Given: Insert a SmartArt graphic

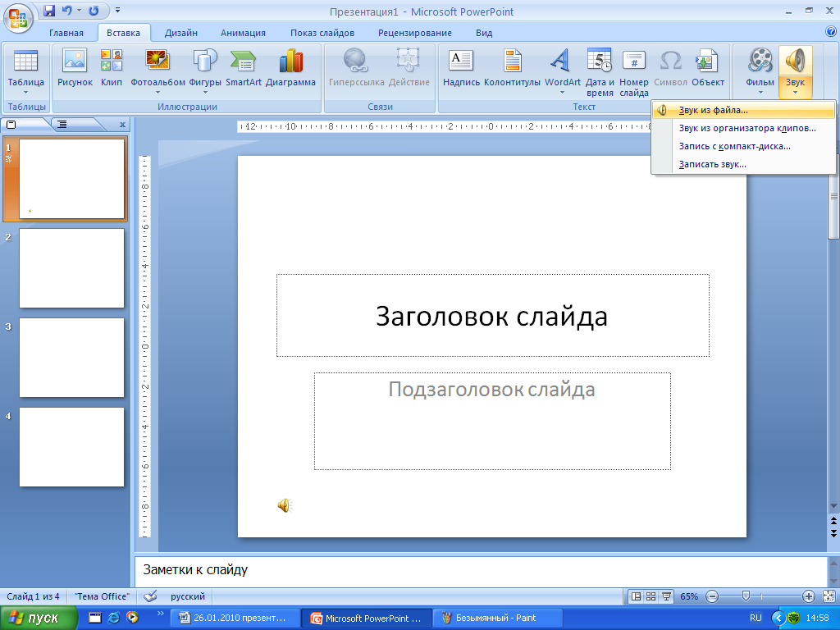Looking at the screenshot, I should tap(243, 68).
